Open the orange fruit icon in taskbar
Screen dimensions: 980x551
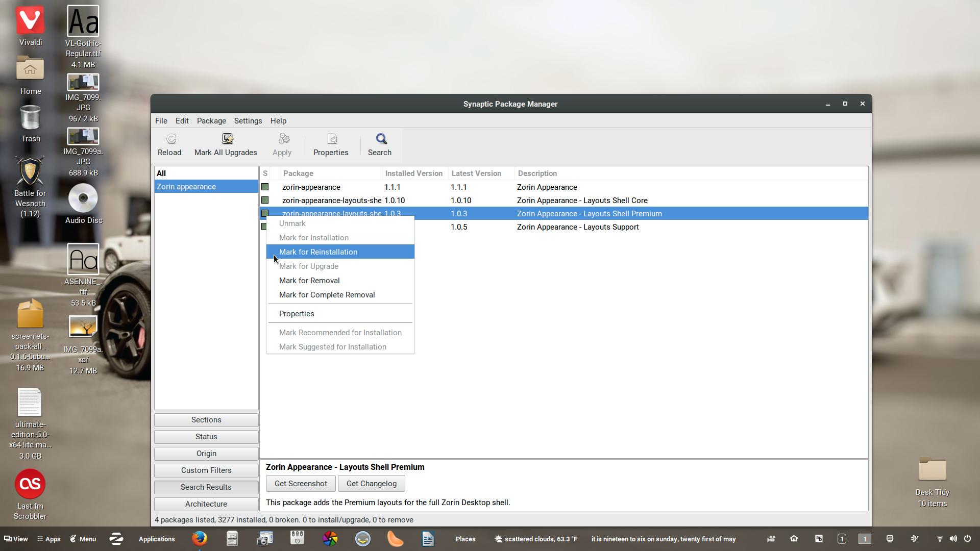(396, 539)
